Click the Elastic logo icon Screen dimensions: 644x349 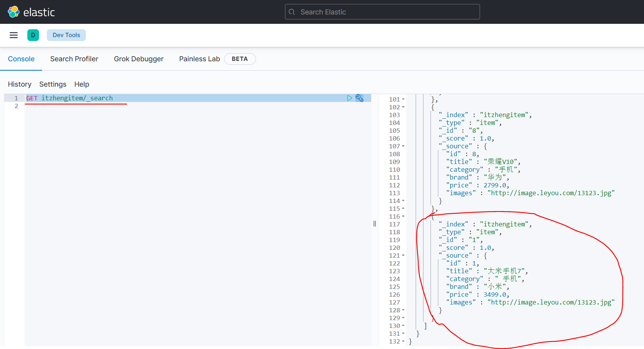(14, 12)
